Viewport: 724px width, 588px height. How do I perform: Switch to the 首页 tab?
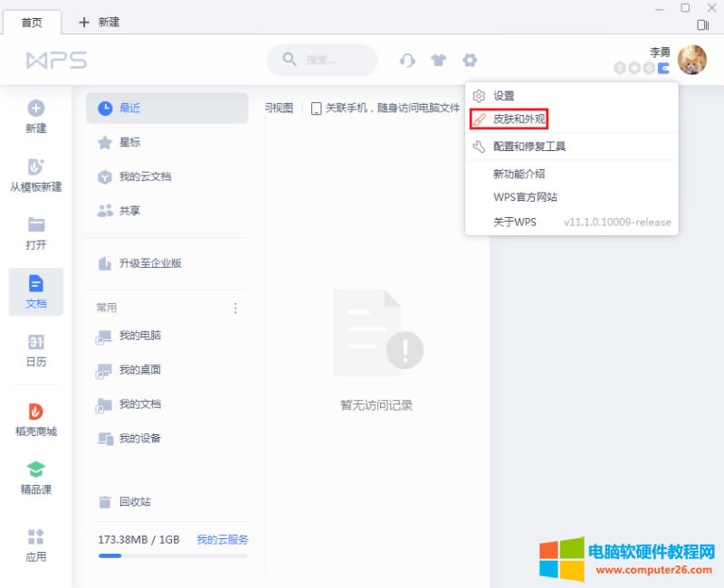click(32, 22)
